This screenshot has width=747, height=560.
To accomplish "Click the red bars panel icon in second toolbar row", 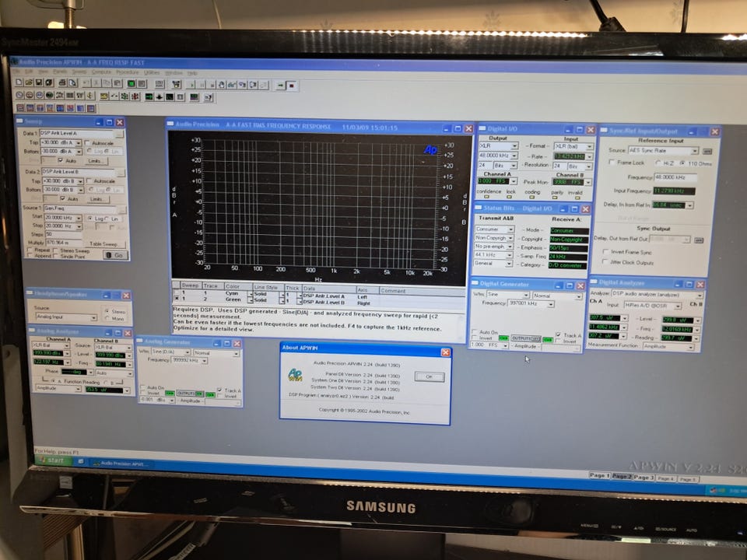I will (135, 96).
